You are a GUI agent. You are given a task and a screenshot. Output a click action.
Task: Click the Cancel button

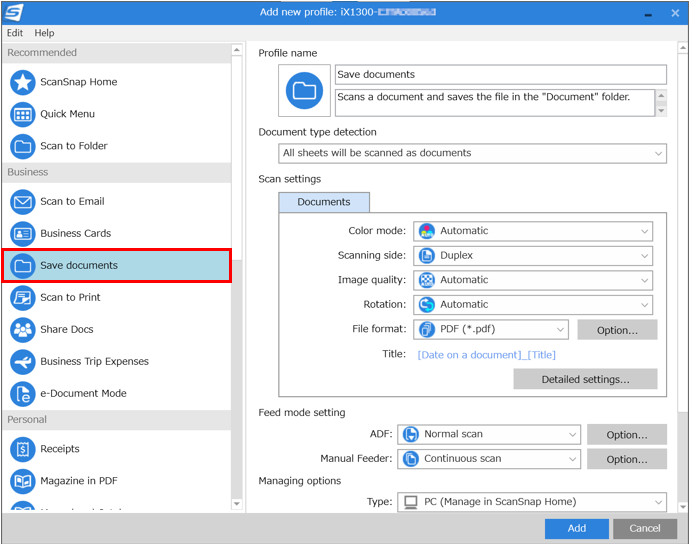(x=645, y=529)
